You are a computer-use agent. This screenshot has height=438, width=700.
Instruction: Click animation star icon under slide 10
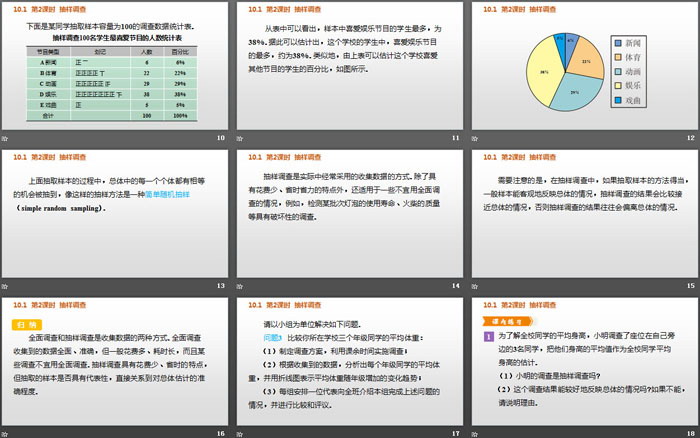(6, 138)
